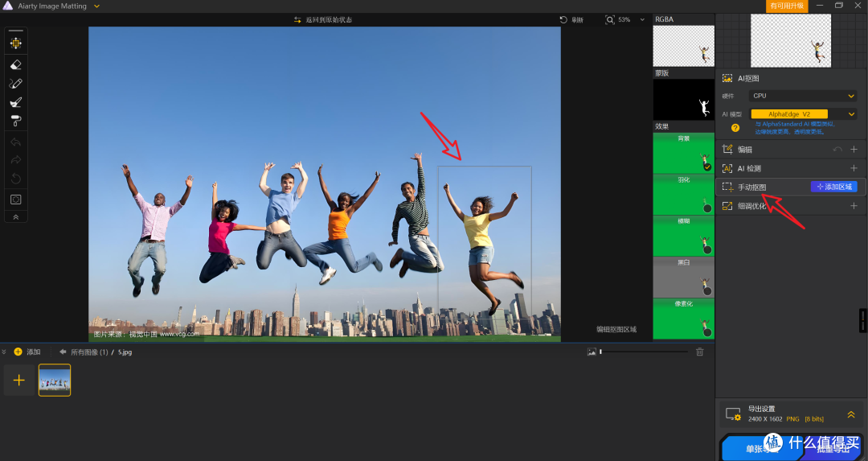Collapse the left toolbar with double chevron
Image resolution: width=868 pixels, height=461 pixels.
15,217
